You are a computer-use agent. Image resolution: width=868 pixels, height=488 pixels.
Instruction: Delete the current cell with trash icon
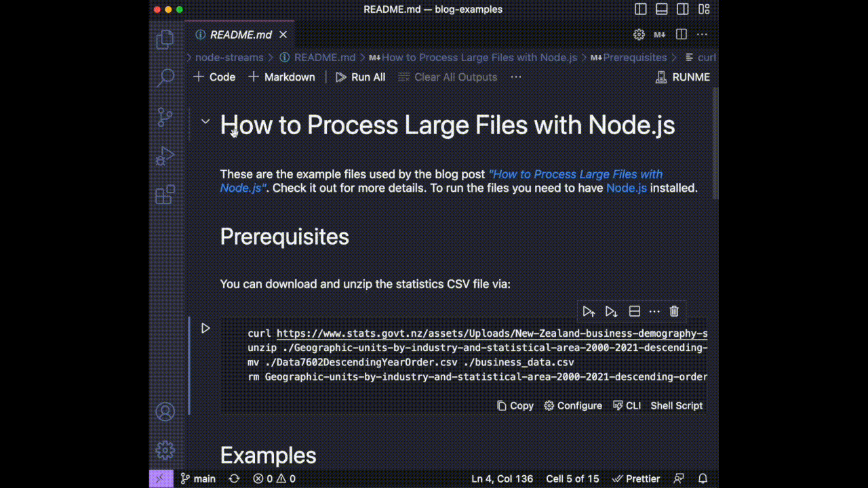[x=674, y=312]
